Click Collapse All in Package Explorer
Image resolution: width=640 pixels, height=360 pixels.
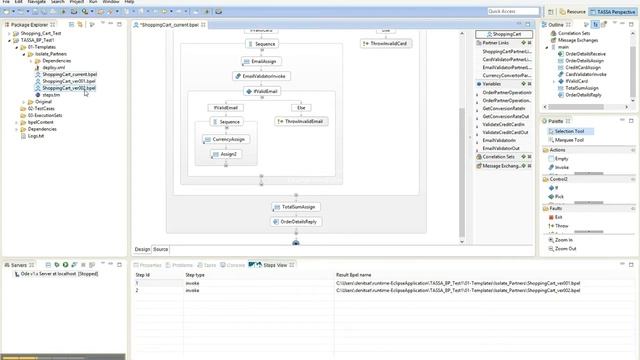coord(71,25)
